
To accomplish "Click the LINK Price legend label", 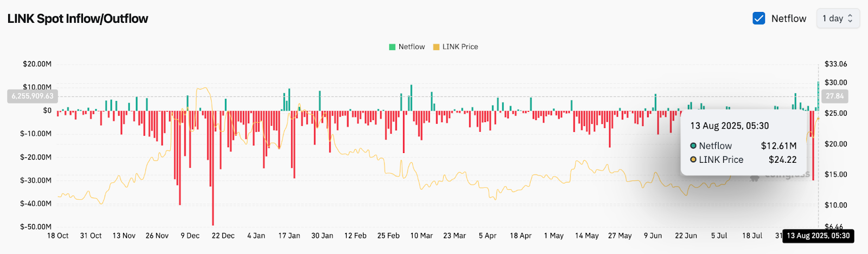I will click(x=460, y=47).
